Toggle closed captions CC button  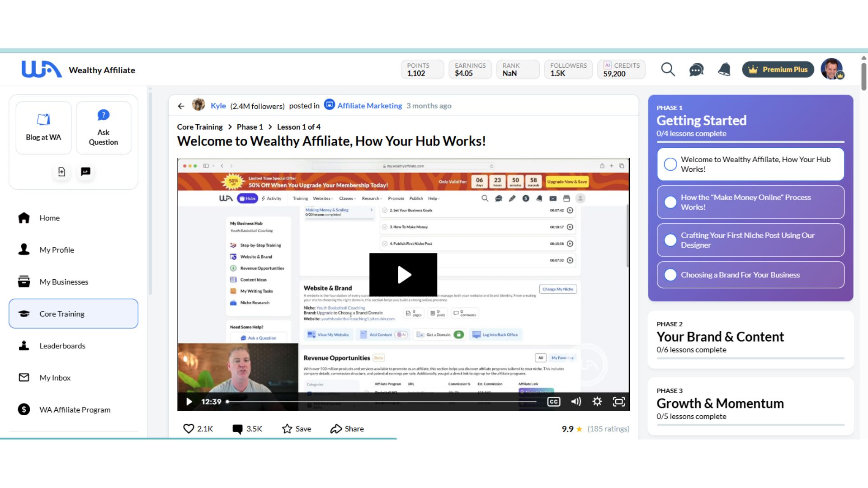(554, 402)
